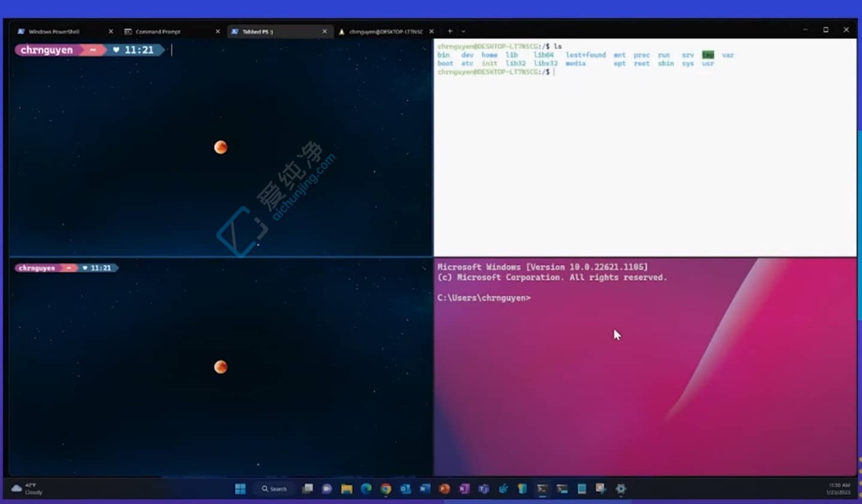Image resolution: width=862 pixels, height=504 pixels.
Task: Close the Windows PowerShell tab
Action: [x=111, y=31]
